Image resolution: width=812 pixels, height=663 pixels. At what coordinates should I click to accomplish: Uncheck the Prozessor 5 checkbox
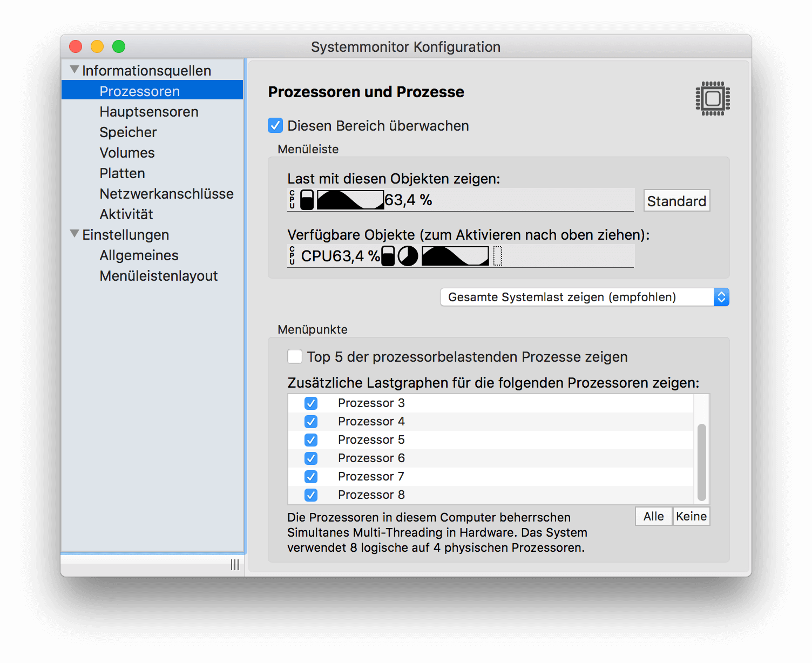pyautogui.click(x=311, y=440)
